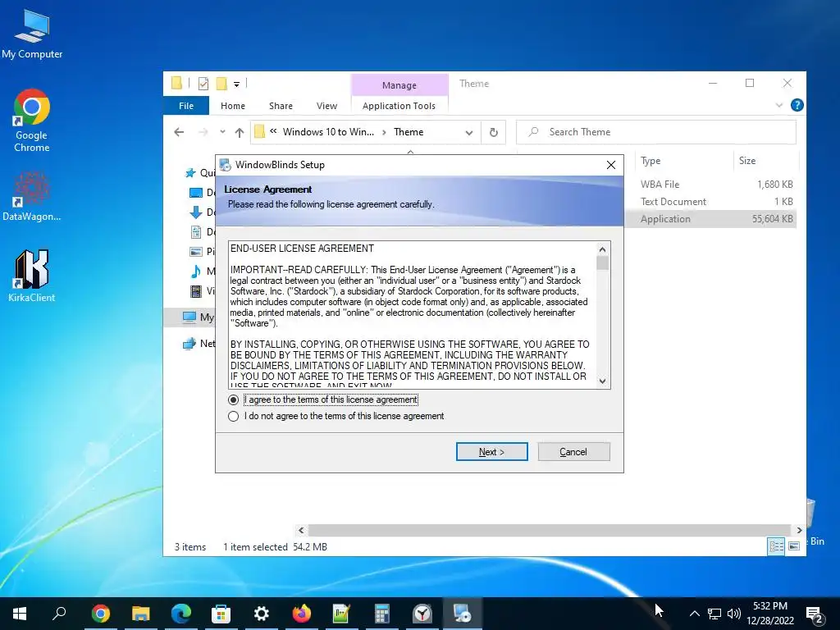Open Google Chrome desktop shortcut
Screen dimensions: 840x630
(x=32, y=121)
